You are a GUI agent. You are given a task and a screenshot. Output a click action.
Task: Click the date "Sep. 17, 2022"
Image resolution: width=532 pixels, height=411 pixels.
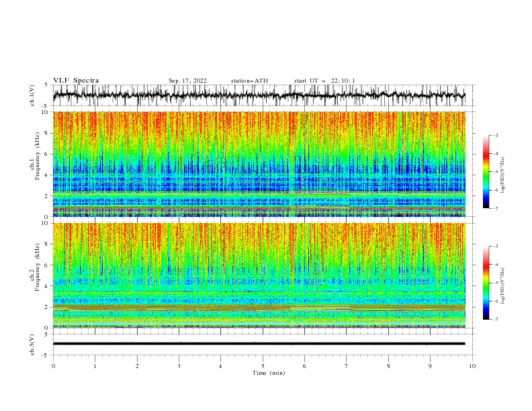click(x=187, y=81)
